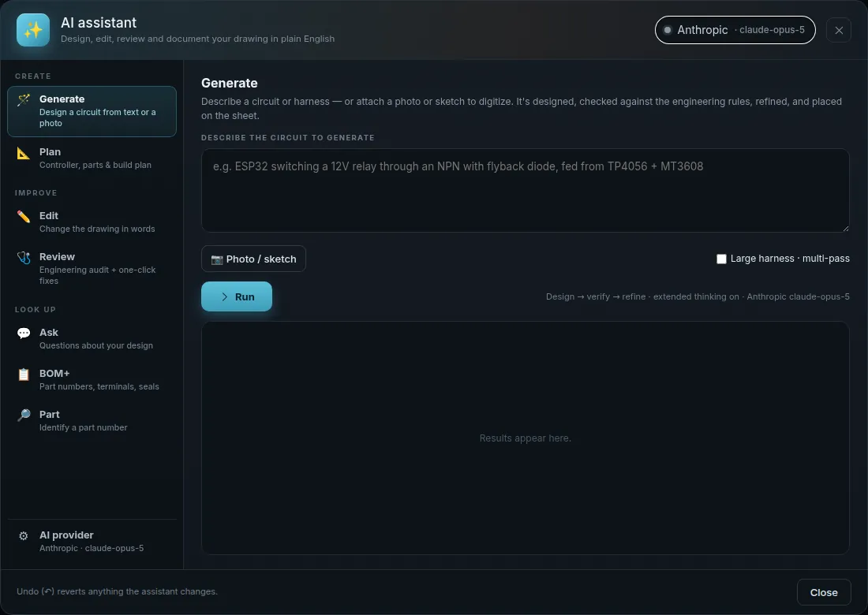Click the Edit pencil icon
868x615 pixels.
click(24, 216)
